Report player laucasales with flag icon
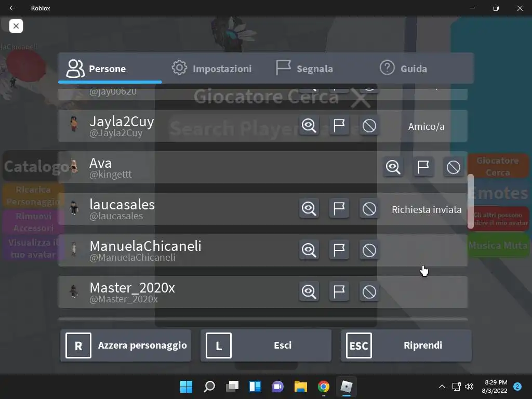Viewport: 532px width, 399px height. click(339, 209)
